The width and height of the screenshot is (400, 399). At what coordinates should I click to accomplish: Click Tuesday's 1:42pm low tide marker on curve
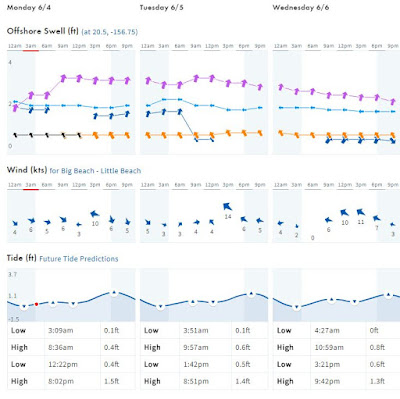click(x=213, y=303)
